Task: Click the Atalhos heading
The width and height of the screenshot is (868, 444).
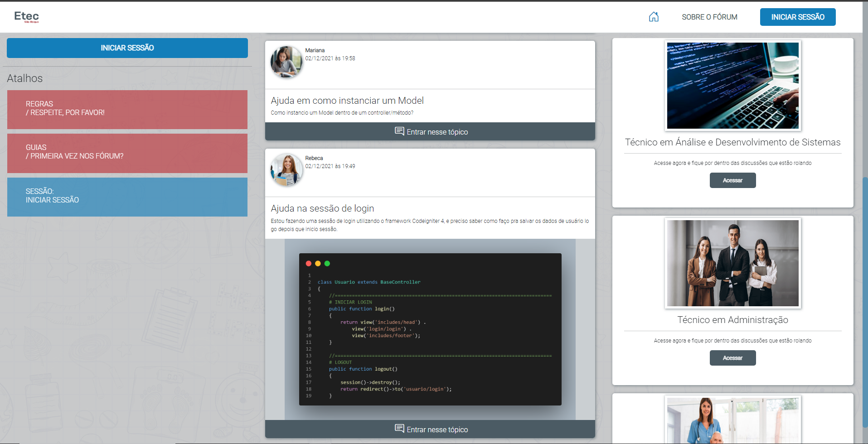Action: click(25, 78)
